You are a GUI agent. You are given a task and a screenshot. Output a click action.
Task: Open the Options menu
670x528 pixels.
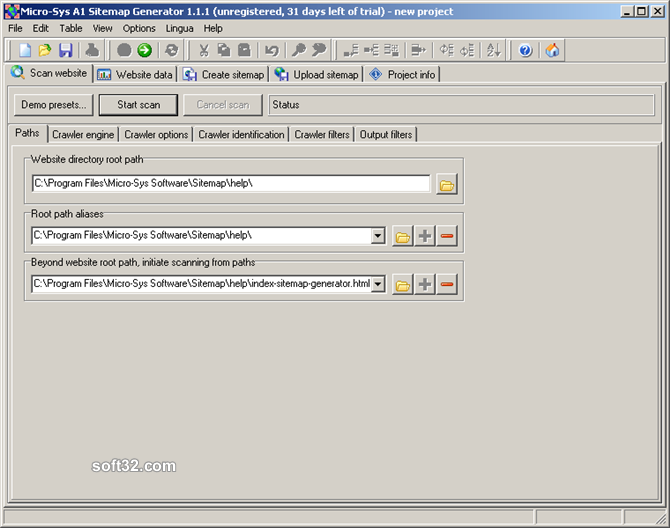[139, 28]
